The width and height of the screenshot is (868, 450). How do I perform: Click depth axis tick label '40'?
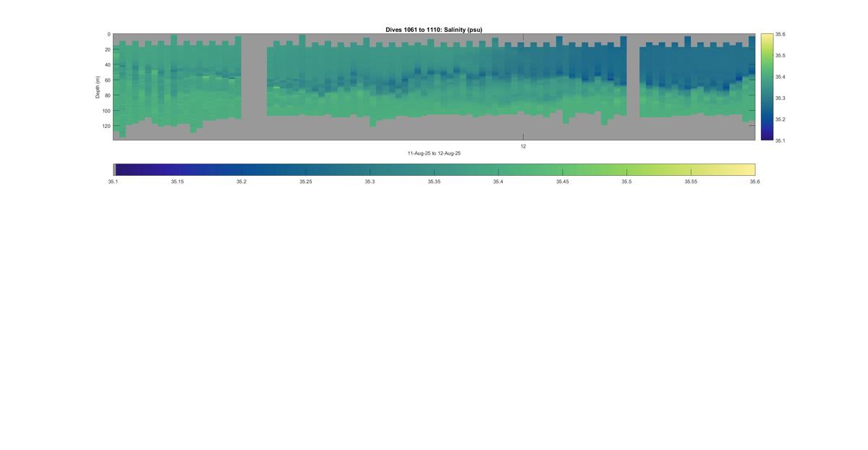point(108,64)
